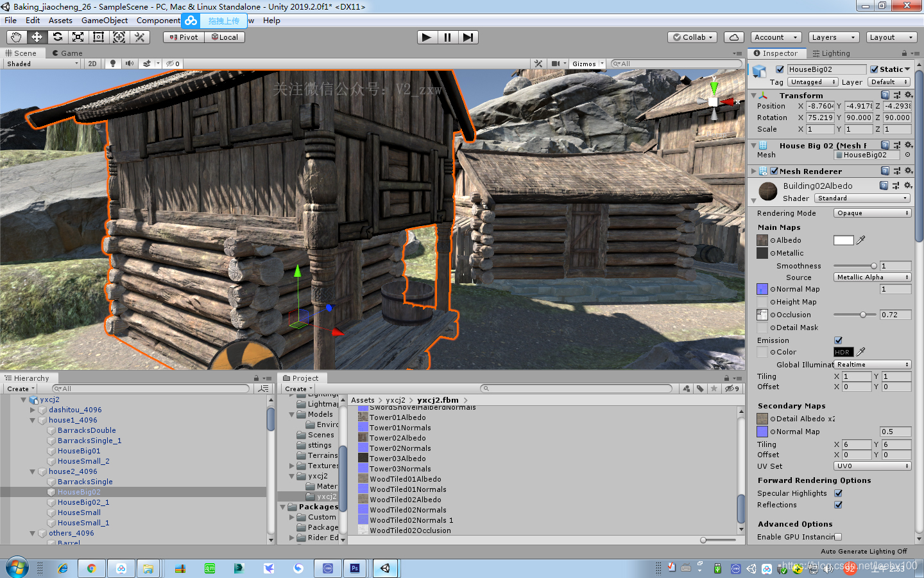This screenshot has height=578, width=924.
Task: Open Hierarchy Create button
Action: (x=21, y=389)
